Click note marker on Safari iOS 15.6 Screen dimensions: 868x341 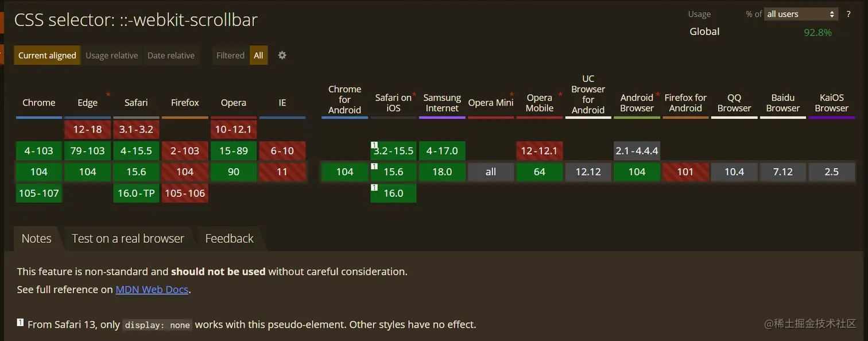tap(374, 166)
